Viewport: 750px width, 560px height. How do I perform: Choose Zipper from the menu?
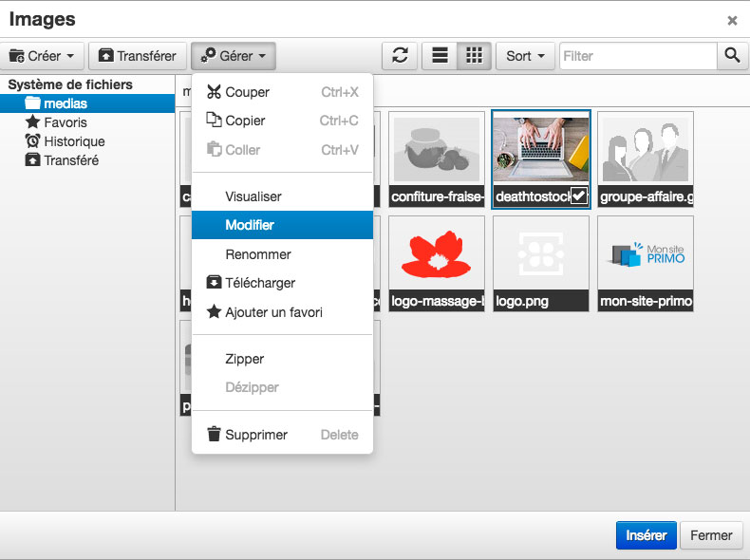(x=282, y=359)
